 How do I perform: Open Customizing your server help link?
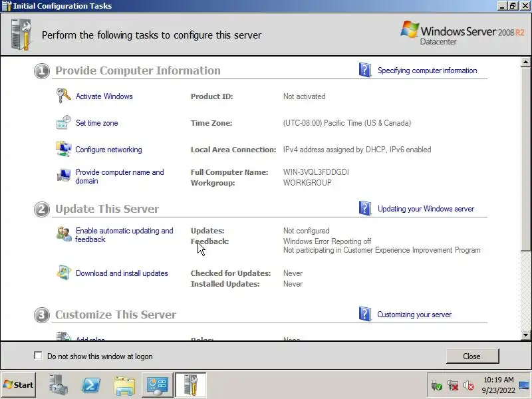point(414,315)
